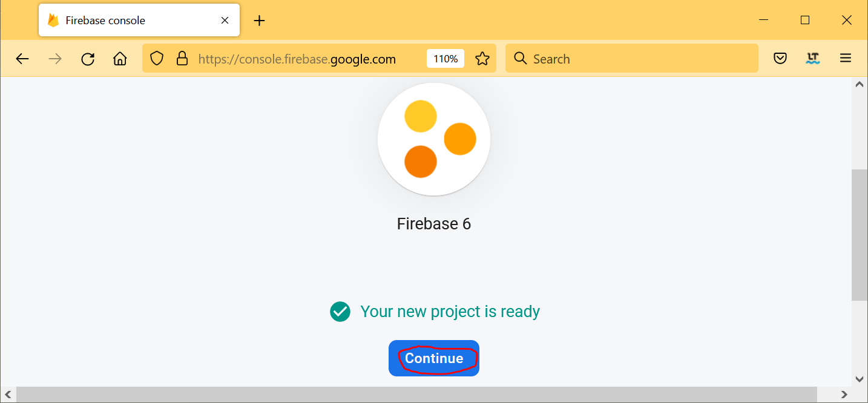Click the Continue button

[x=433, y=358]
